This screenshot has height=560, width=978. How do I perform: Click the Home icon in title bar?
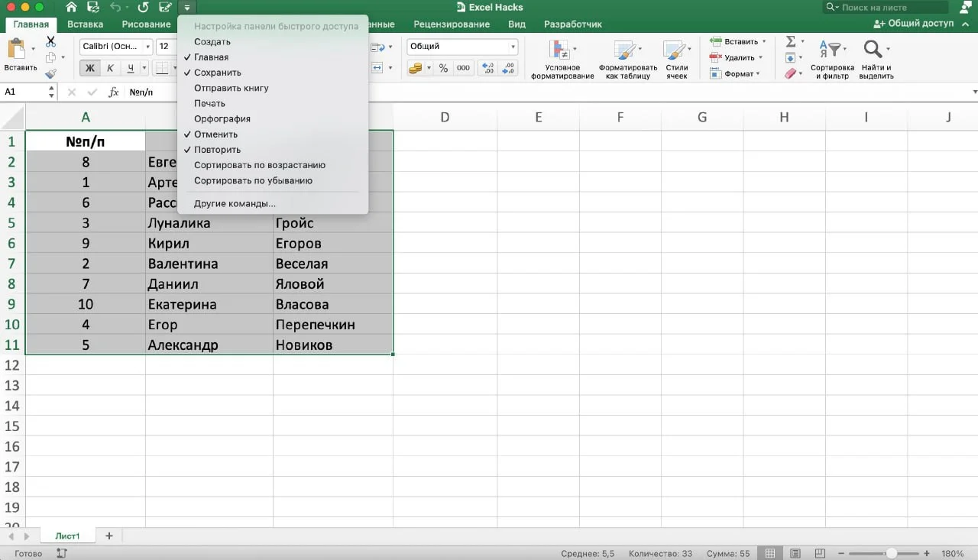click(x=71, y=7)
